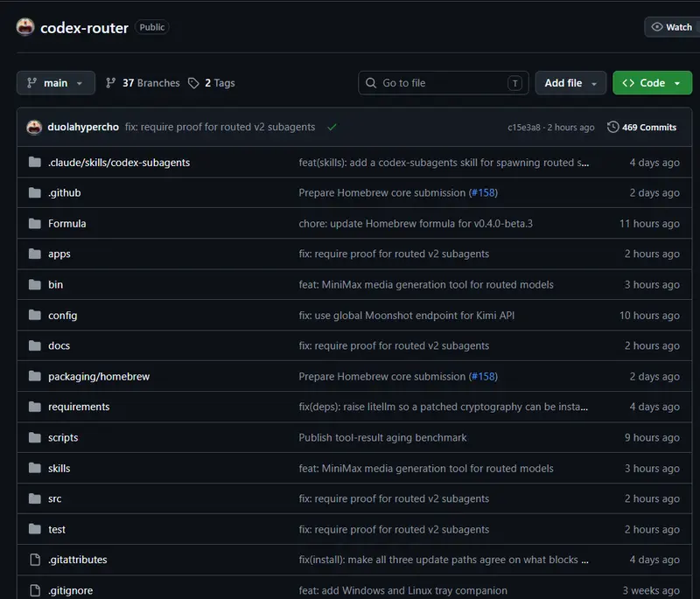The height and width of the screenshot is (599, 700).
Task: Click folder icon of .github row
Action: 34,192
